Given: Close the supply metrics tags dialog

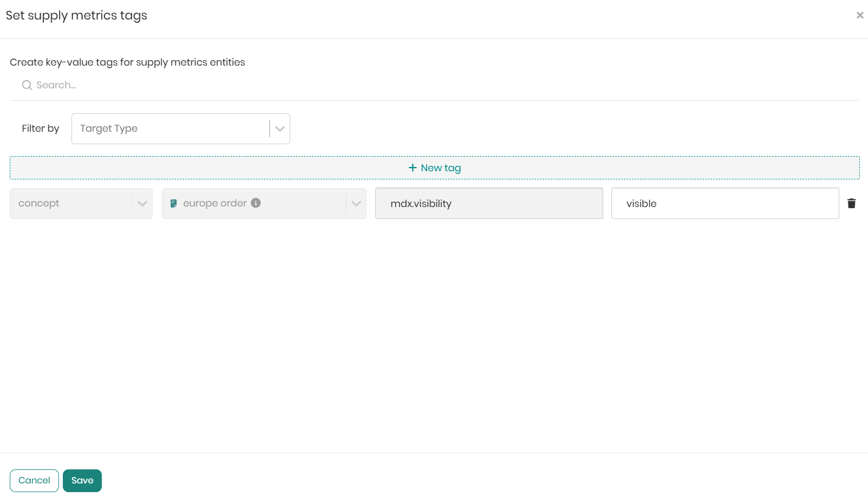Looking at the screenshot, I should pyautogui.click(x=859, y=15).
